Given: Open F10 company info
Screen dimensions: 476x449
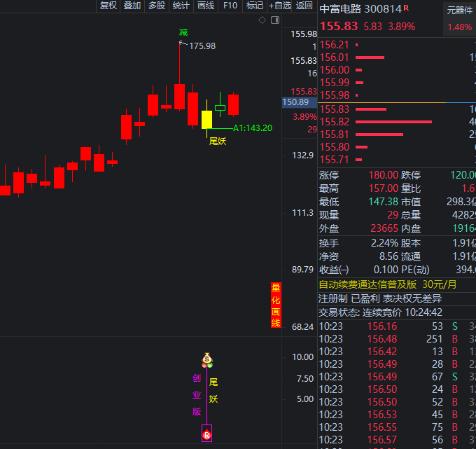Looking at the screenshot, I should (x=230, y=6).
